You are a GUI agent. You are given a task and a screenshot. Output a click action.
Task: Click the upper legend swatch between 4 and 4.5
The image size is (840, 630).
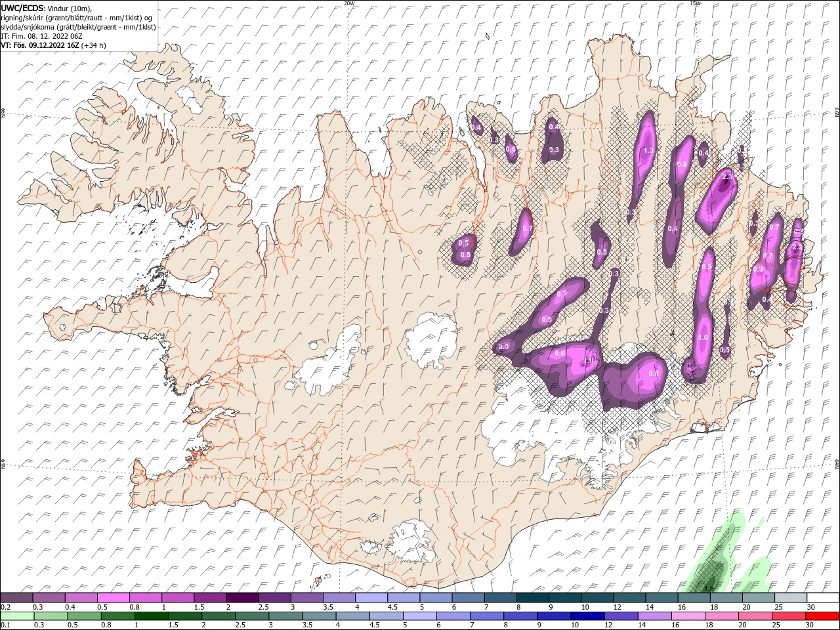click(x=371, y=597)
